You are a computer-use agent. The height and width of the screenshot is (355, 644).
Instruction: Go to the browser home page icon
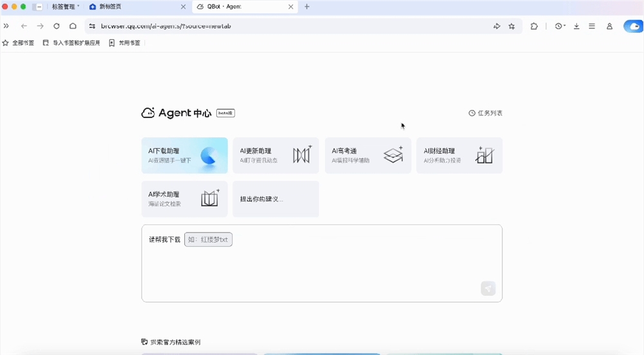coord(73,26)
